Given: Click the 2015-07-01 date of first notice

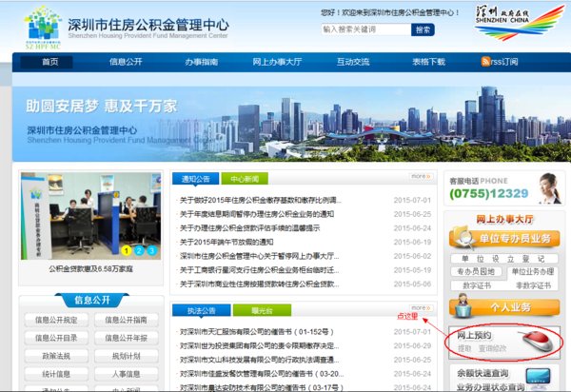Looking at the screenshot, I should click(x=412, y=200).
